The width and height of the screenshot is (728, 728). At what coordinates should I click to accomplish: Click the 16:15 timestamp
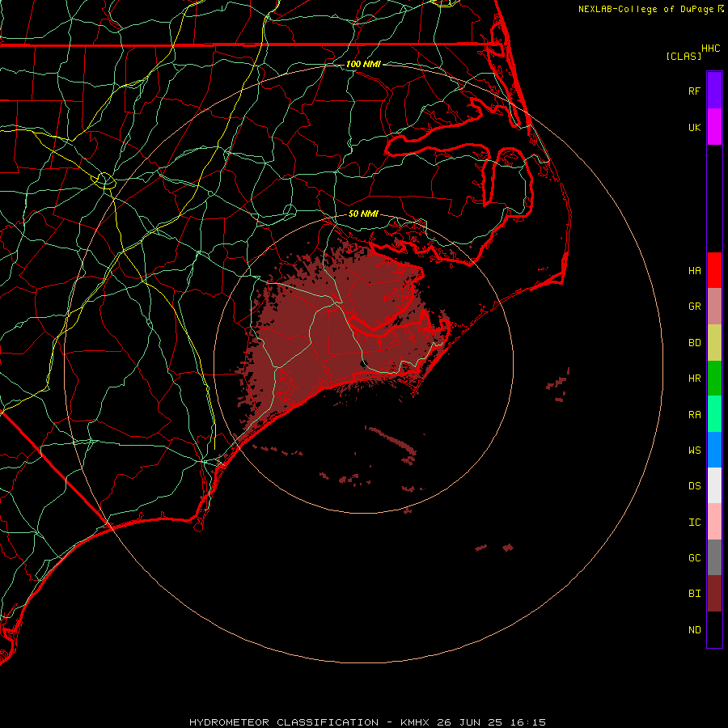click(530, 722)
